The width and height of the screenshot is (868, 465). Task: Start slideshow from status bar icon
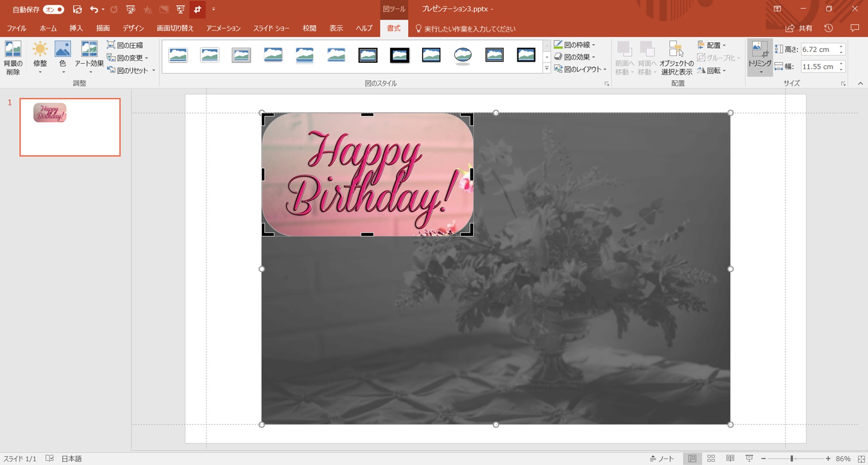(x=749, y=458)
